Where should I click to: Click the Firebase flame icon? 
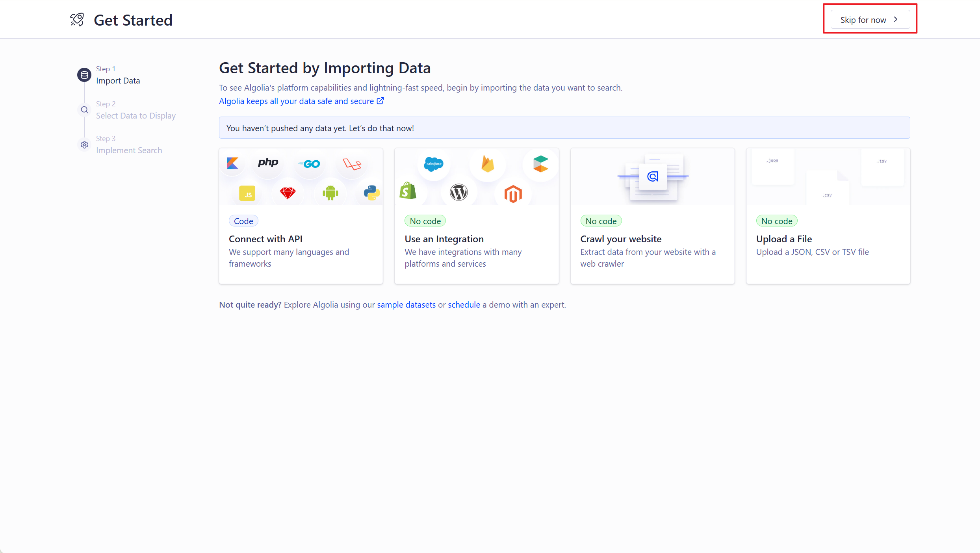[488, 164]
